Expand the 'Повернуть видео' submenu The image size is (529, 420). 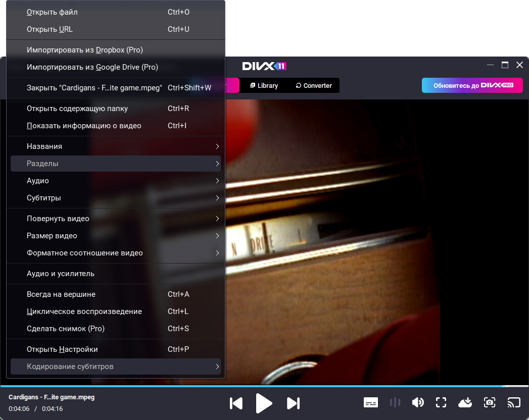coord(116,219)
